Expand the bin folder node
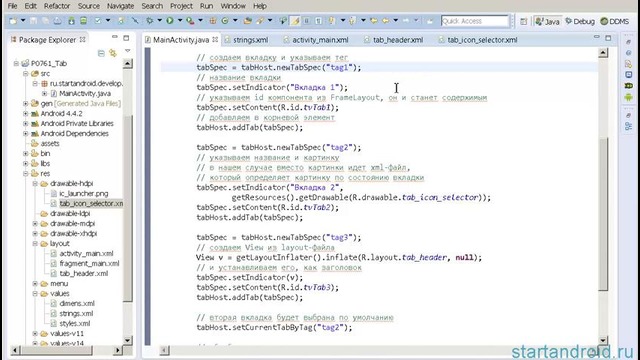Screen dimensions: 640x360 click(26, 153)
